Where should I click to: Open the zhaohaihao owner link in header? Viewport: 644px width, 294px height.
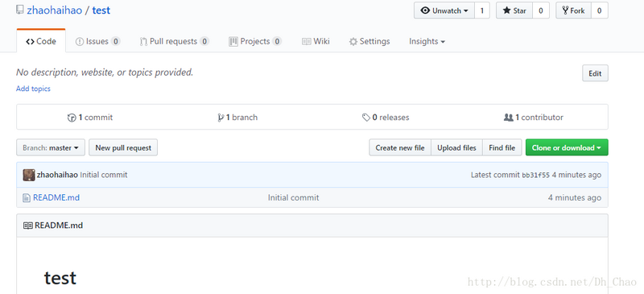point(55,10)
